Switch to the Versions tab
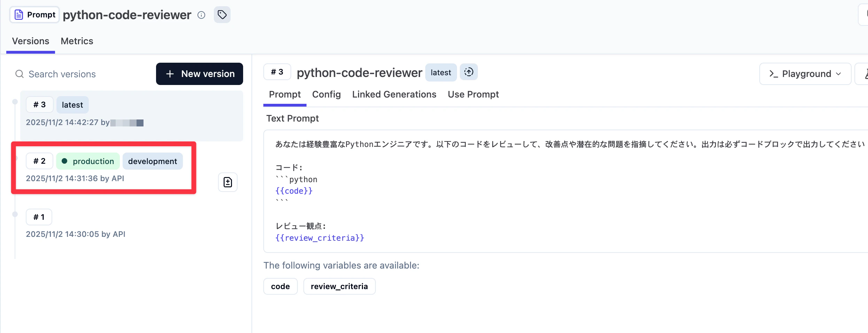This screenshot has height=333, width=868. click(31, 41)
